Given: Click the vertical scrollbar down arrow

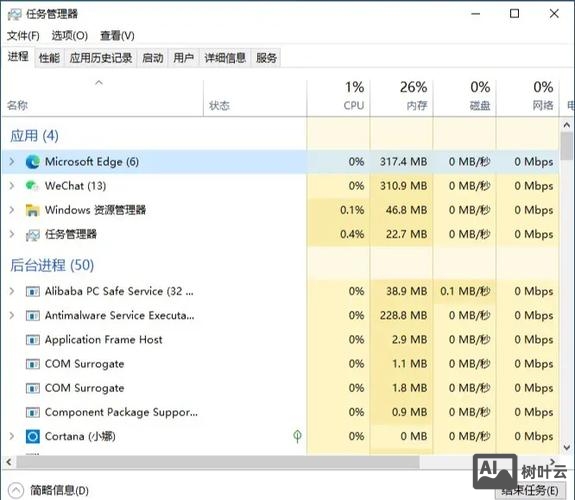Looking at the screenshot, I should click(567, 447).
